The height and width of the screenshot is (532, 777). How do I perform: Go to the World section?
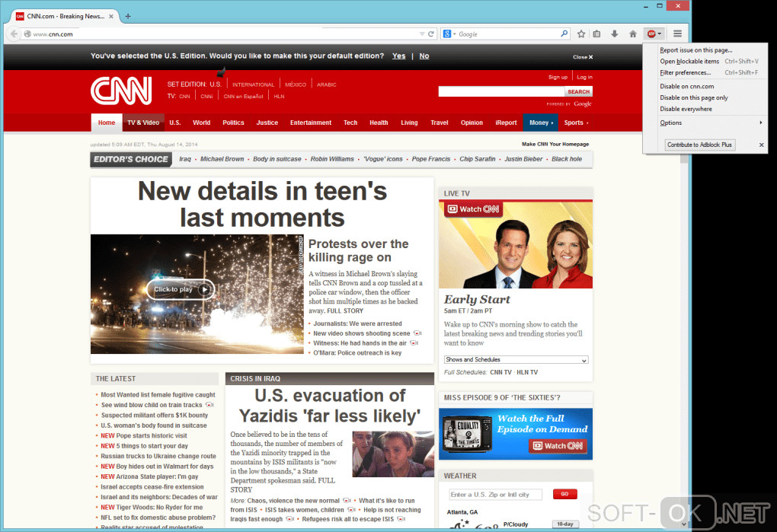tap(201, 123)
